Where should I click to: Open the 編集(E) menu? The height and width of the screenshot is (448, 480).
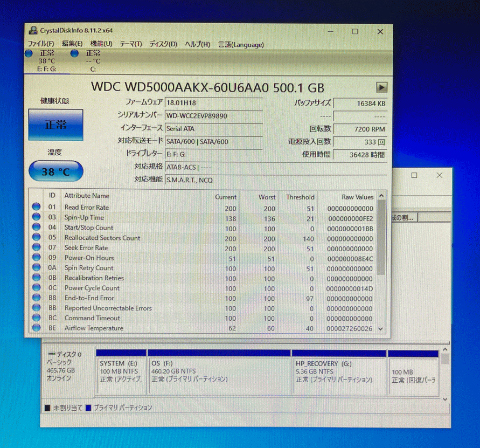point(72,44)
